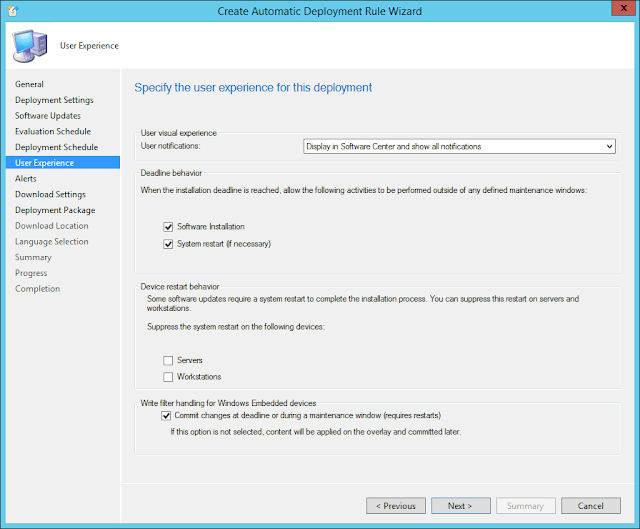
Task: Cancel the deployment rule wizard
Action: 597,506
